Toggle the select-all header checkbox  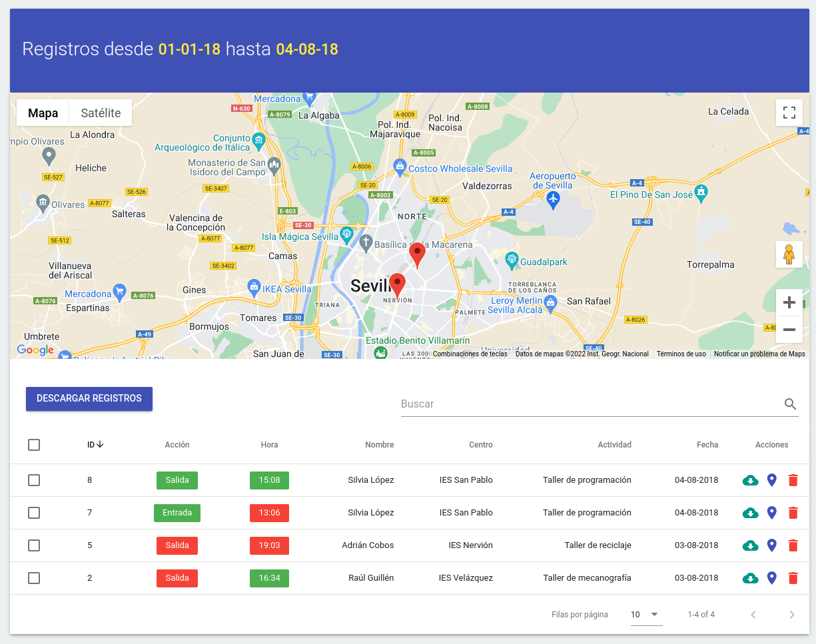[x=34, y=445]
